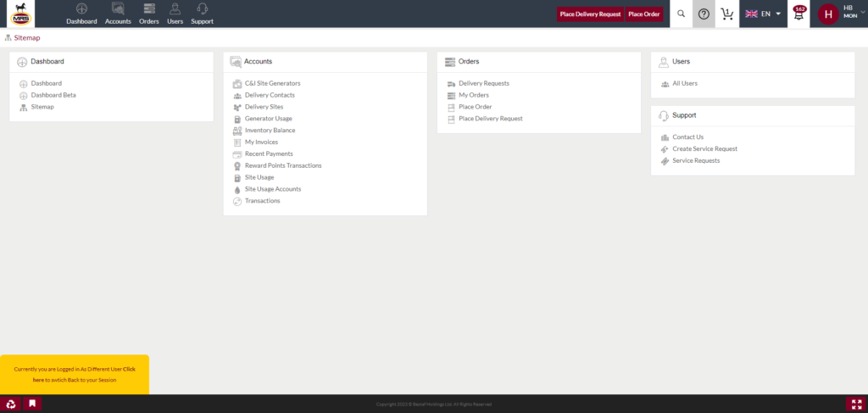868x413 pixels.
Task: Click the droplet icon beside Site Usage Accounts
Action: pyautogui.click(x=237, y=190)
